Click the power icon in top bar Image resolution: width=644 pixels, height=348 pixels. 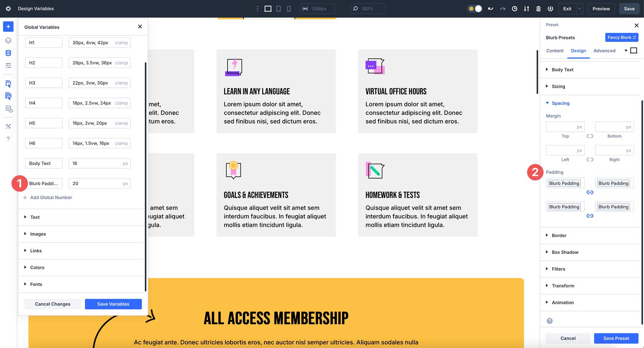tap(550, 9)
